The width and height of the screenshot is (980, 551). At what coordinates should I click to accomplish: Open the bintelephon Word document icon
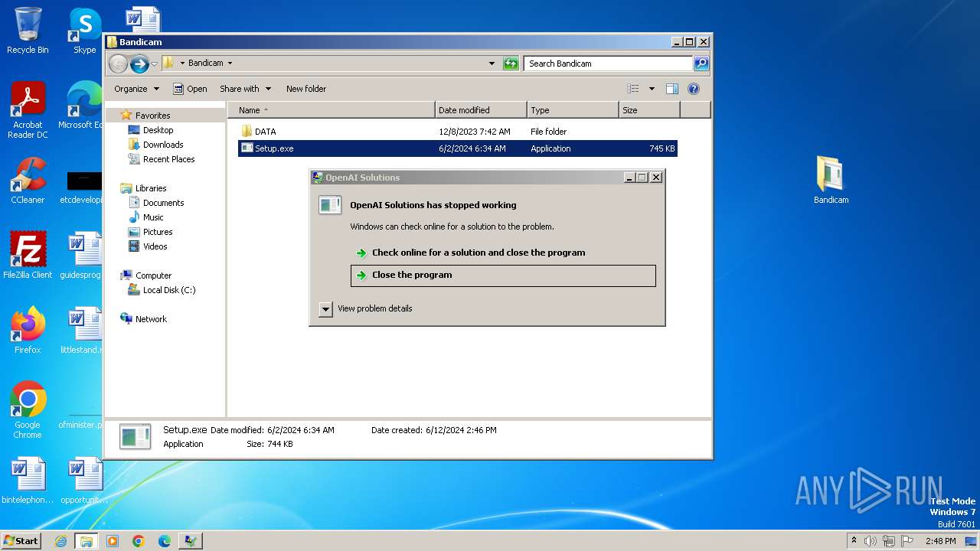[28, 481]
